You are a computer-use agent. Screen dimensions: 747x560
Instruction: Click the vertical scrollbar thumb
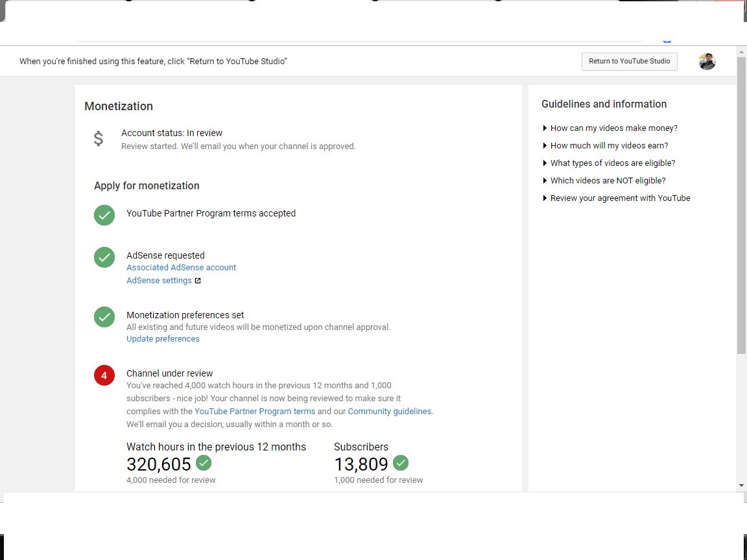(741, 205)
